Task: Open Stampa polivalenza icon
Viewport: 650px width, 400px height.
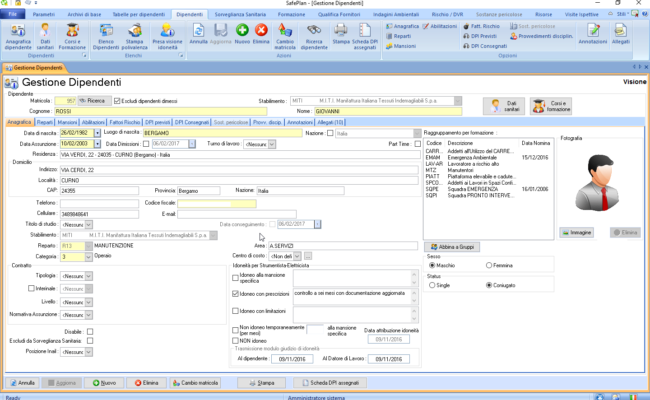Action: pos(134,36)
